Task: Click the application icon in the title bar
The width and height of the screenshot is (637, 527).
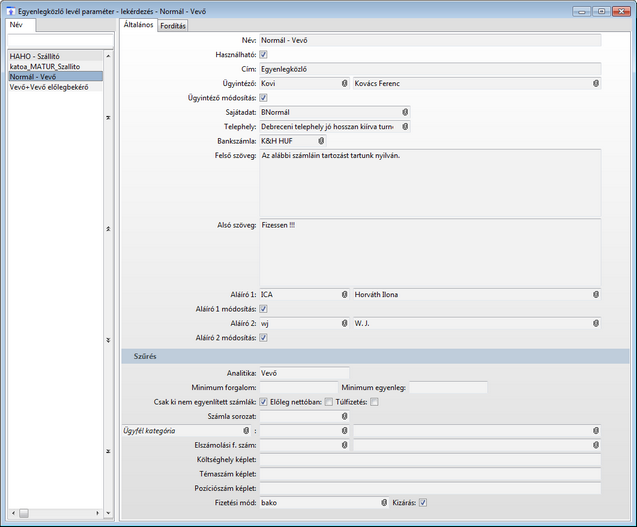Action: pos(11,11)
